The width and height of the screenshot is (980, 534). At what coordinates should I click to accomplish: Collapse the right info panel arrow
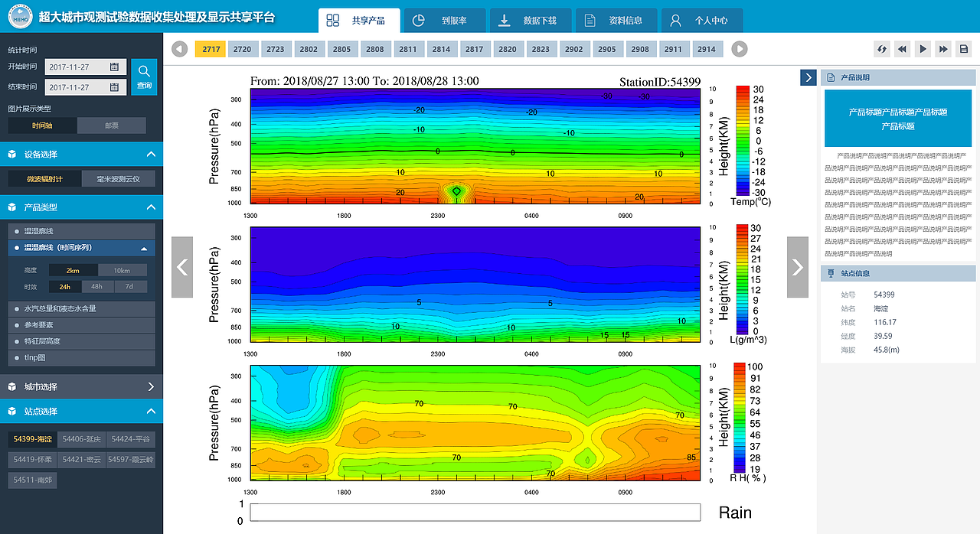tap(808, 77)
